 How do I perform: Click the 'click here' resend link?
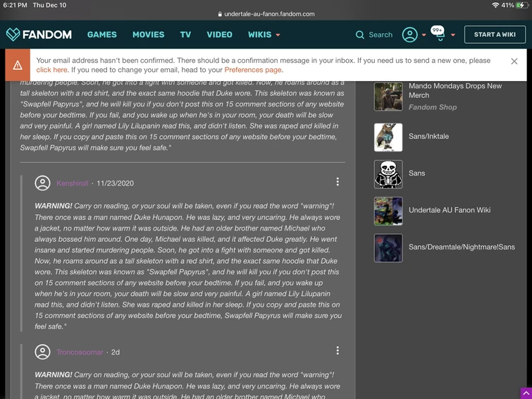click(51, 70)
